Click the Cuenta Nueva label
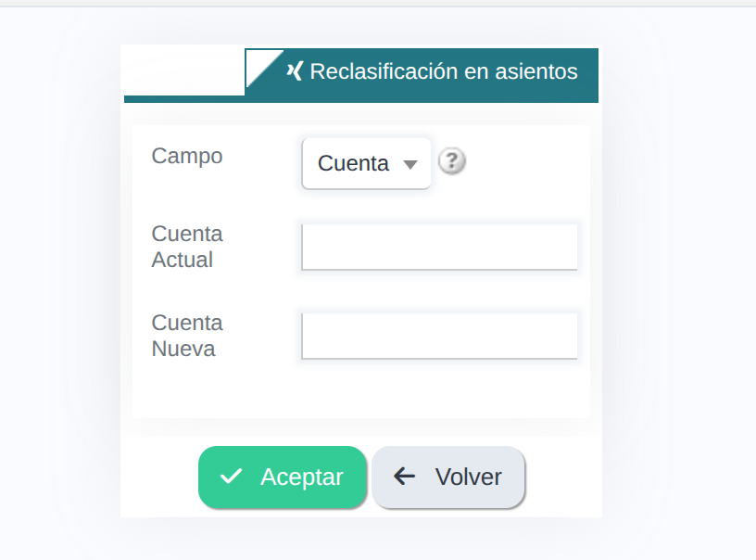The height and width of the screenshot is (560, 756). [x=187, y=336]
